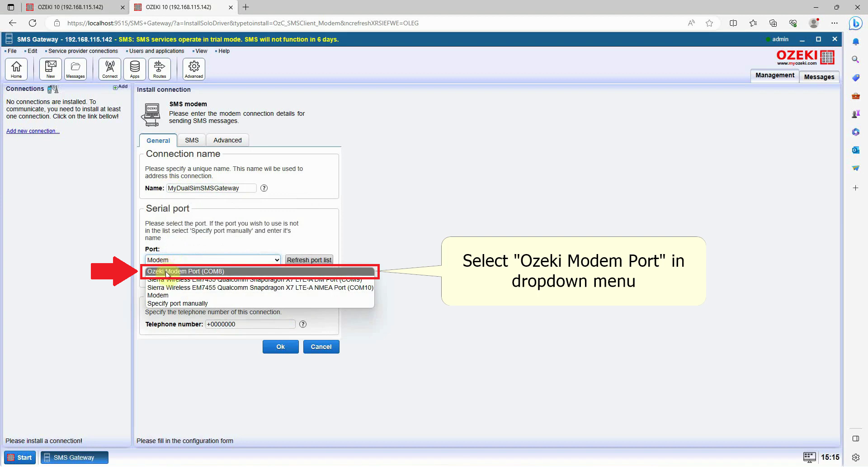Switch to the General tab
Image resolution: width=868 pixels, height=467 pixels.
click(158, 141)
